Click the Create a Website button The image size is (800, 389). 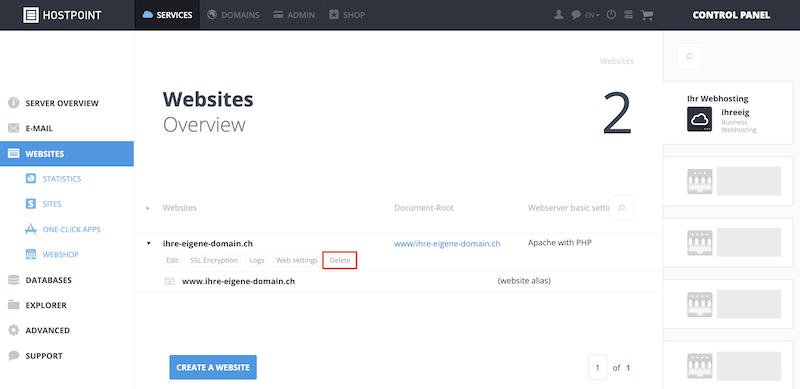coord(213,368)
